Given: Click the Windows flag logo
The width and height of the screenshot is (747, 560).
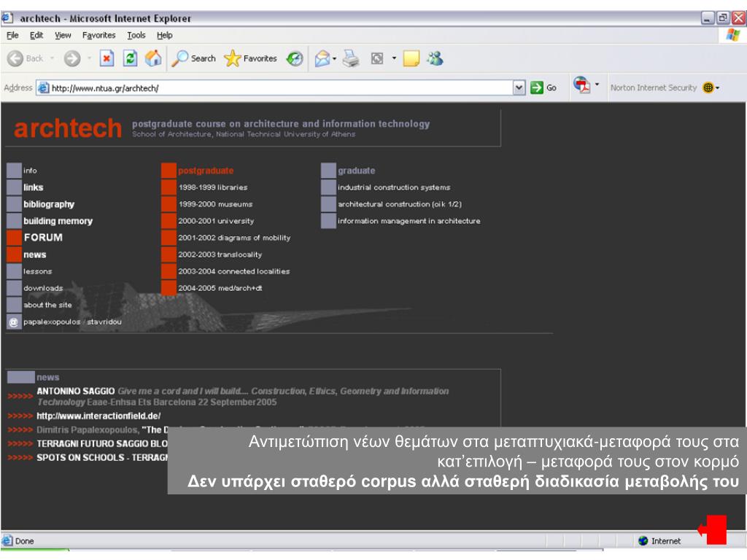Looking at the screenshot, I should tap(733, 35).
